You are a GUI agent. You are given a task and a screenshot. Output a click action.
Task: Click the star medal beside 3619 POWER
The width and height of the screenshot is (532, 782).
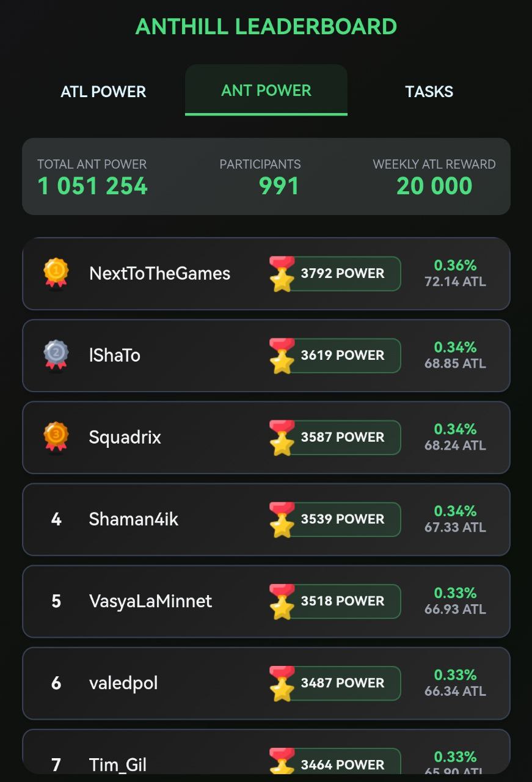point(282,356)
